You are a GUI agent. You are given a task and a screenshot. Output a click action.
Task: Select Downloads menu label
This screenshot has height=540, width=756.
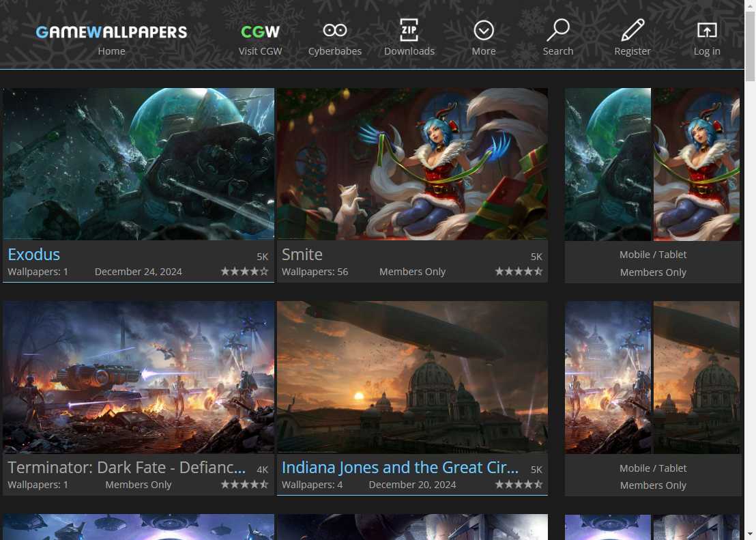(x=409, y=51)
